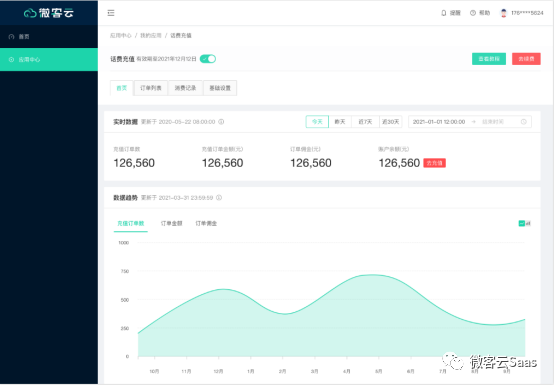Screen dimensions: 554x386
Task: Click the 数据趋势 section title
Action: click(x=125, y=198)
